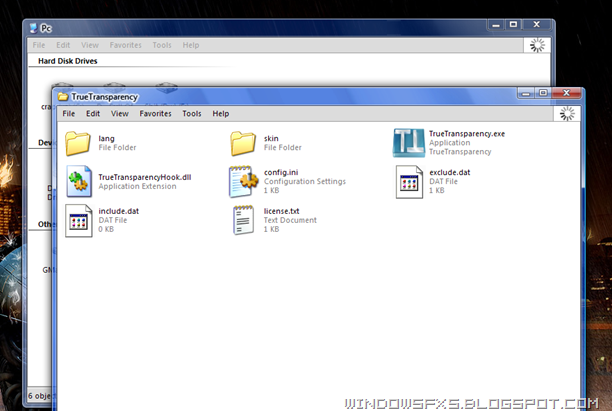Minimize the TrueTransparency window

click(526, 93)
